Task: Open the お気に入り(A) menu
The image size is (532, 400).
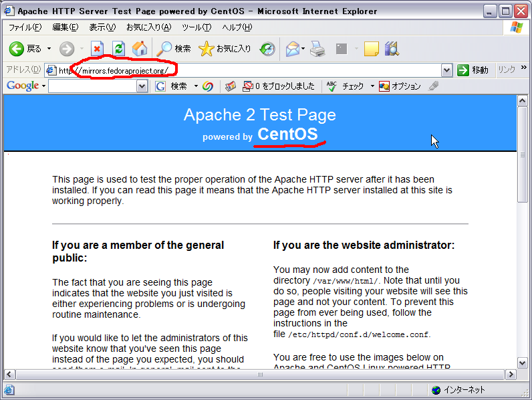Action: click(148, 27)
